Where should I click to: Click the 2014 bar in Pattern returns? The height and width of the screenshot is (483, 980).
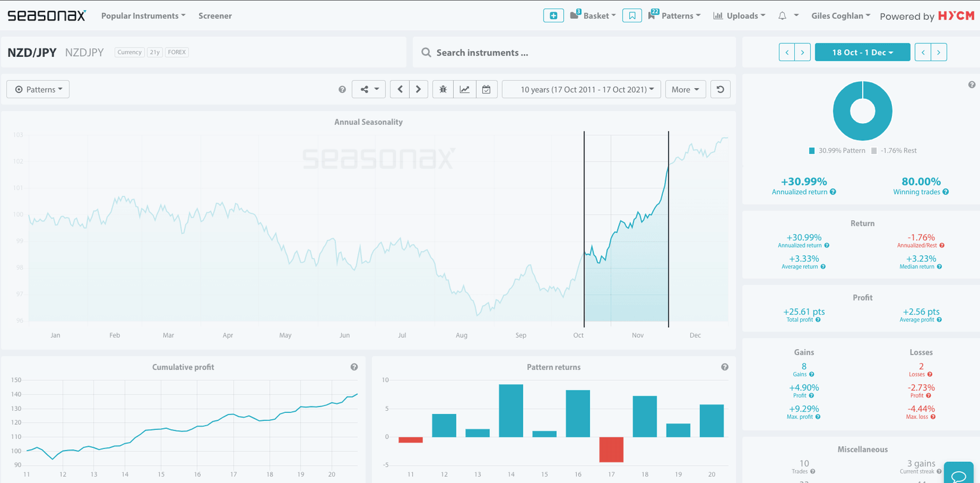510,410
